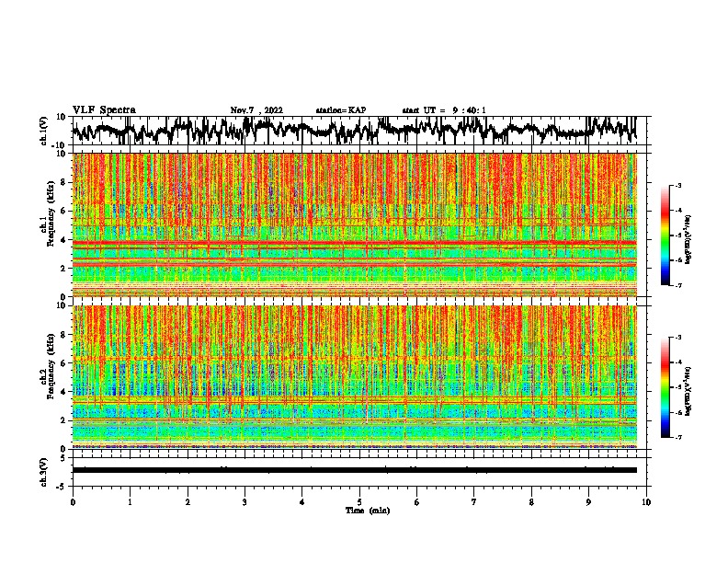Click the "0" label starting the time axis
This screenshot has height=563, width=728.
coord(73,502)
